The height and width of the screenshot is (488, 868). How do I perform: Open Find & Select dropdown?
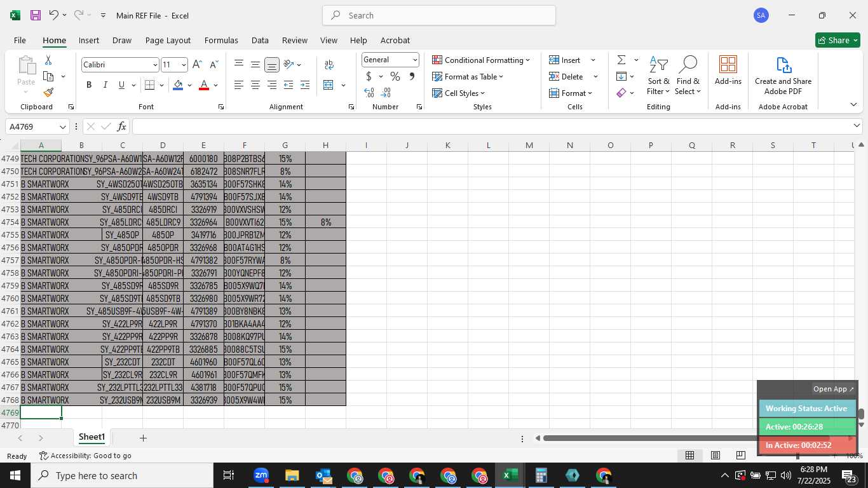[688, 76]
